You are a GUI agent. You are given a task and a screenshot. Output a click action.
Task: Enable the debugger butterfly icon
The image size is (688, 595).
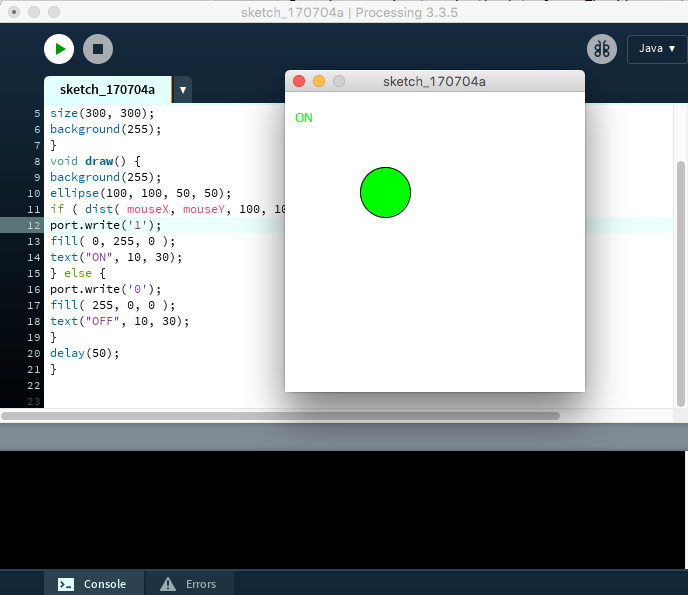pos(602,49)
